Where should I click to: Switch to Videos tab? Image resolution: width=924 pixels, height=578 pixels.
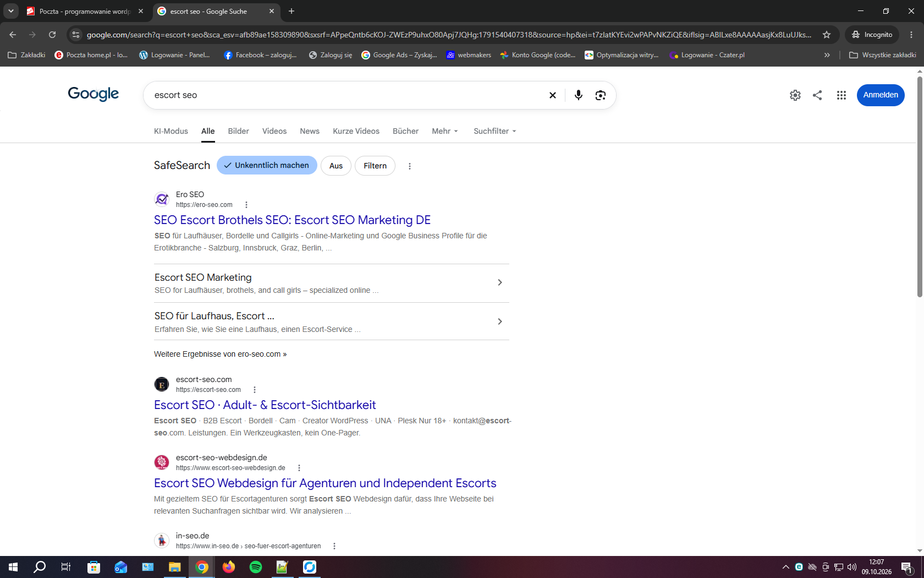click(274, 131)
